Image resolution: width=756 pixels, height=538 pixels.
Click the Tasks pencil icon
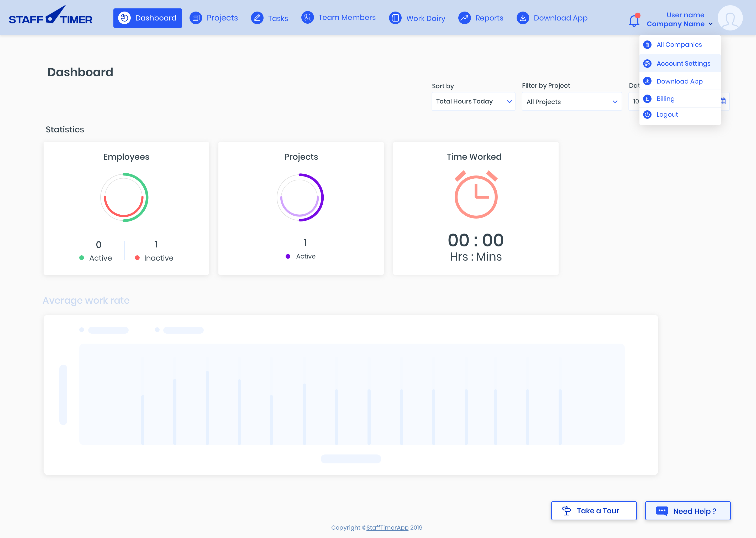[x=257, y=18]
